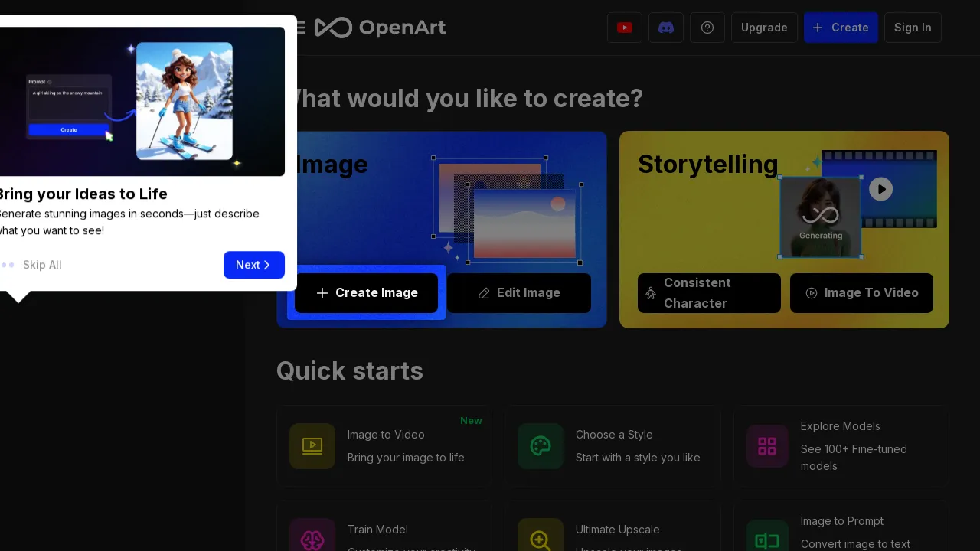
Task: Click the palette icon for Choose a Style
Action: click(x=541, y=446)
